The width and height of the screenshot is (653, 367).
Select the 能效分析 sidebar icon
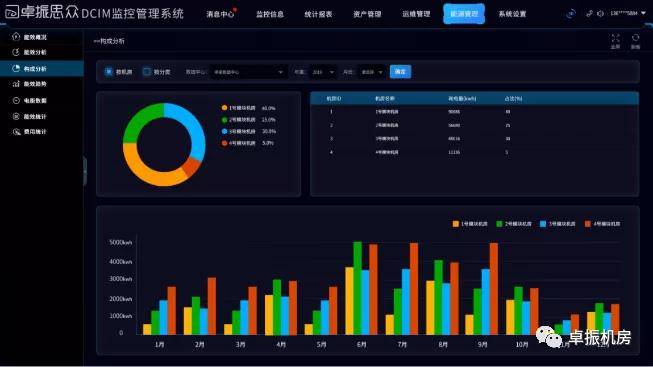coord(16,52)
